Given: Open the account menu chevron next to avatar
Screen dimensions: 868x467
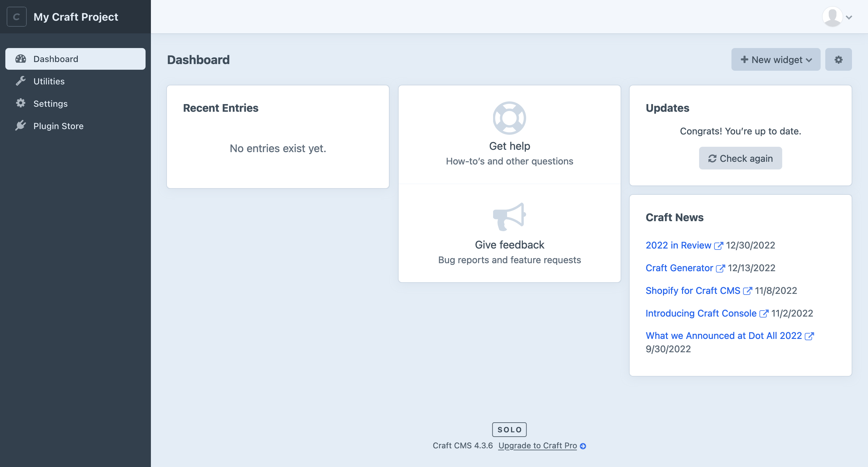Looking at the screenshot, I should point(849,17).
